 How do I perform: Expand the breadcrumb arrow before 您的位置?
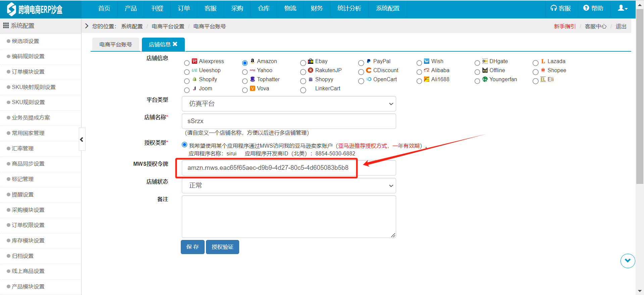(x=87, y=26)
